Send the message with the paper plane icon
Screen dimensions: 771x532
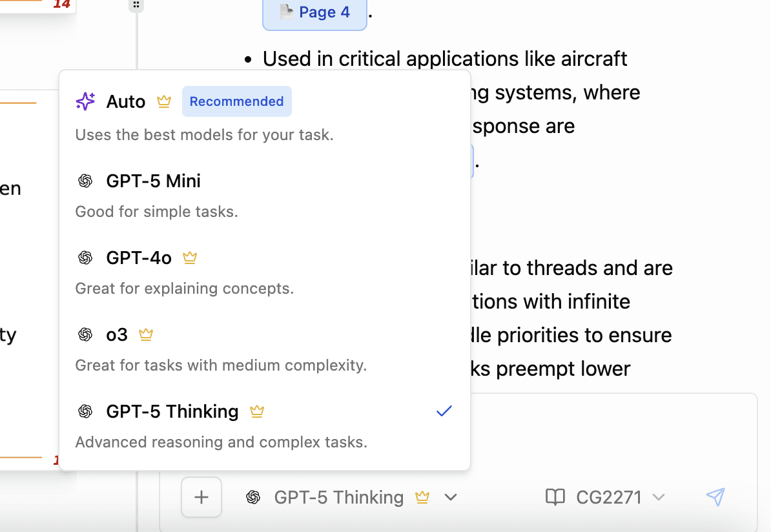[x=715, y=496]
